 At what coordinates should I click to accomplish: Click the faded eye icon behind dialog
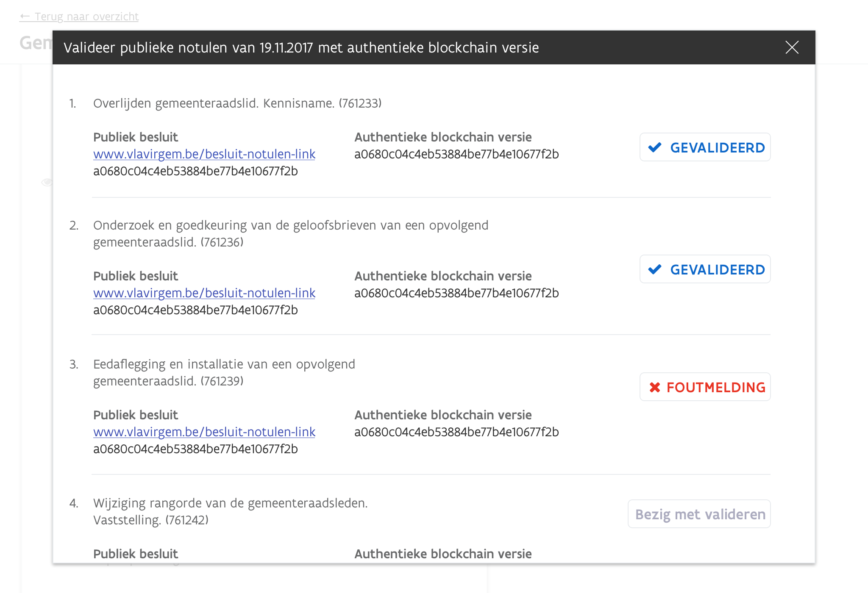(47, 182)
